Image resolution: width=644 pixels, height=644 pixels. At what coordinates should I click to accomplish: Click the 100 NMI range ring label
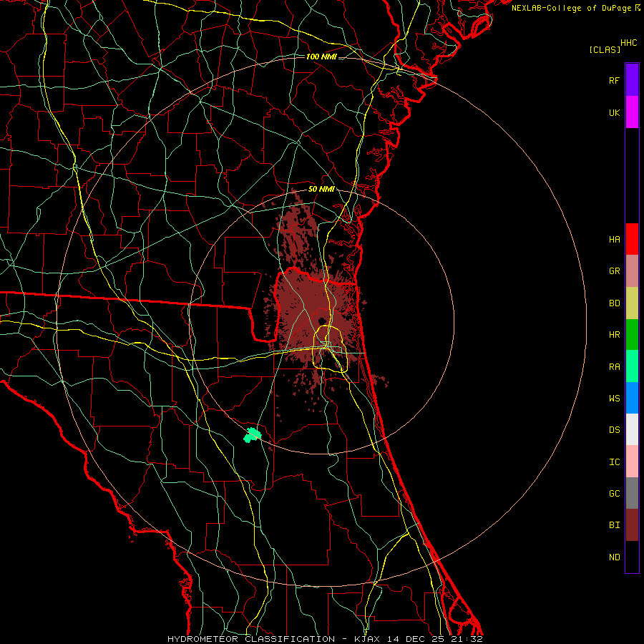(x=321, y=57)
